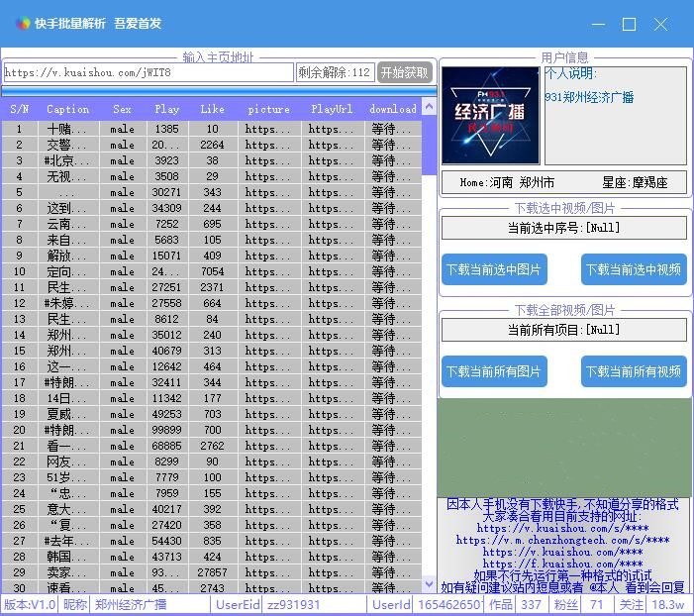The image size is (694, 616).
Task: Click the https://v.kuaishou.com/s/**** example line
Action: (562, 528)
